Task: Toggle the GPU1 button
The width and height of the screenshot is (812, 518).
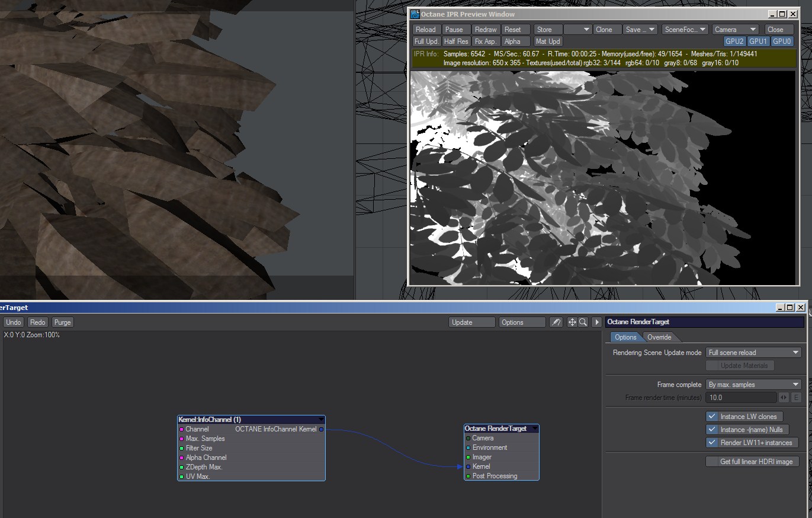Action: 758,41
